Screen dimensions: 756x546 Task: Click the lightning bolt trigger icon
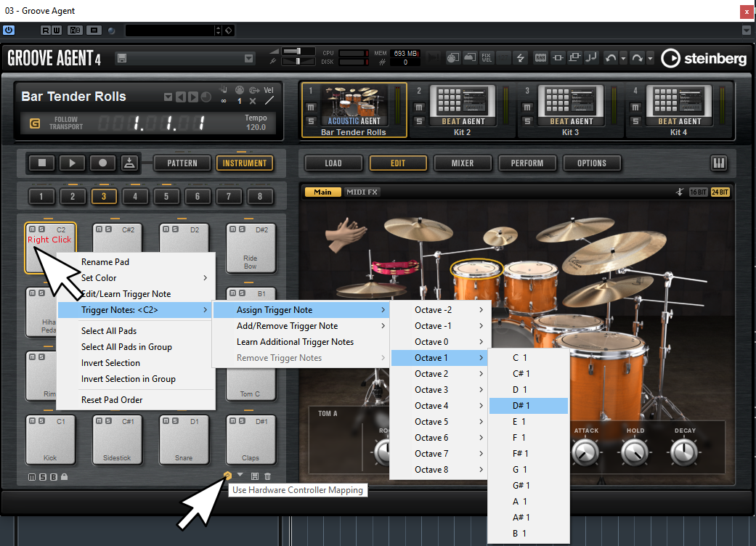521,58
